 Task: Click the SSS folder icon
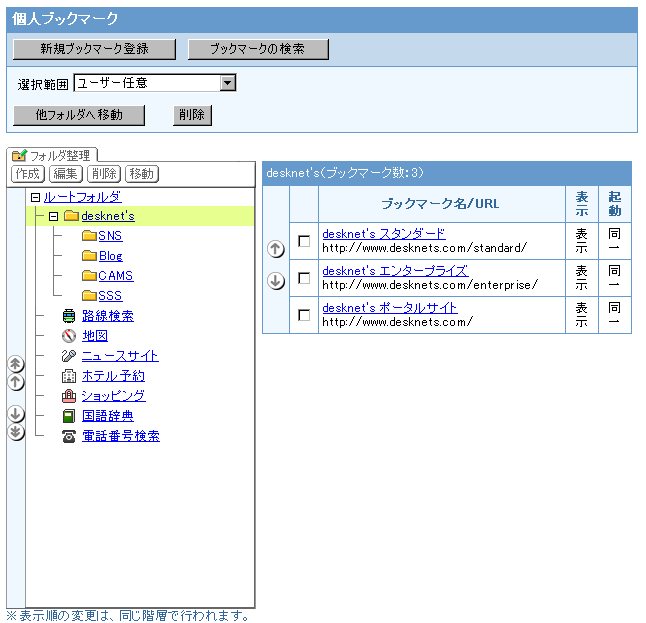pos(89,295)
